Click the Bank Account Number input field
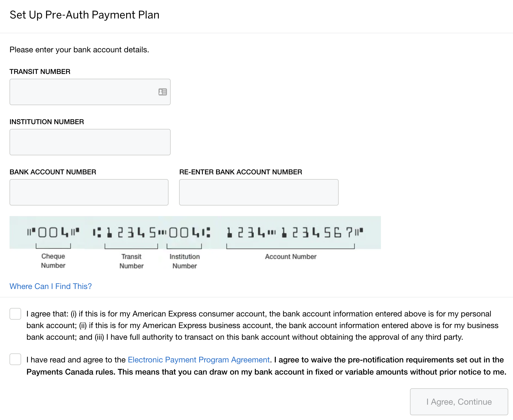The width and height of the screenshot is (513, 420). (89, 192)
